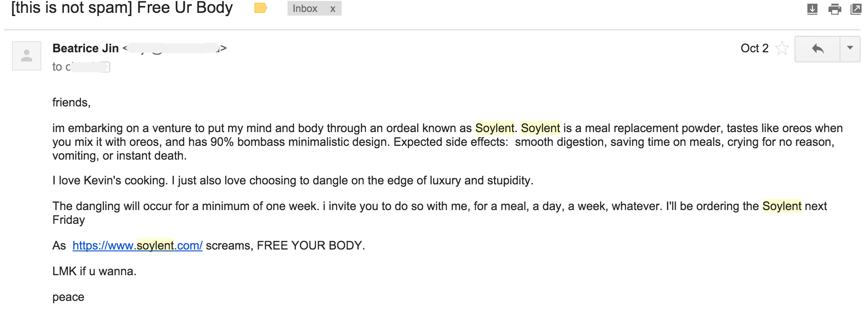Click the Oct 2 date stamp
The height and width of the screenshot is (333, 868).
[754, 48]
